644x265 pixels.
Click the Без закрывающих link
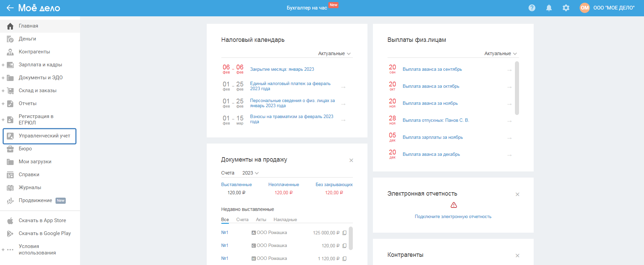coord(334,185)
